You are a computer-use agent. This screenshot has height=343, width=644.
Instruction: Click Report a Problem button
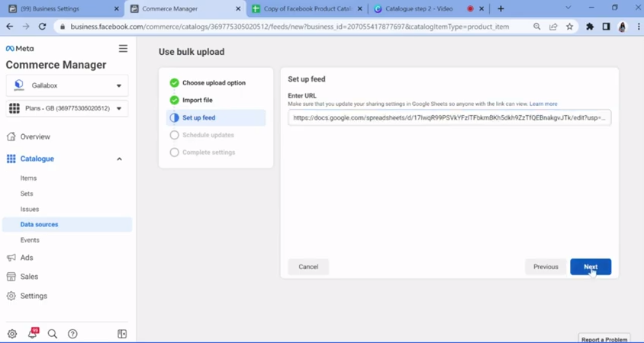click(x=604, y=339)
